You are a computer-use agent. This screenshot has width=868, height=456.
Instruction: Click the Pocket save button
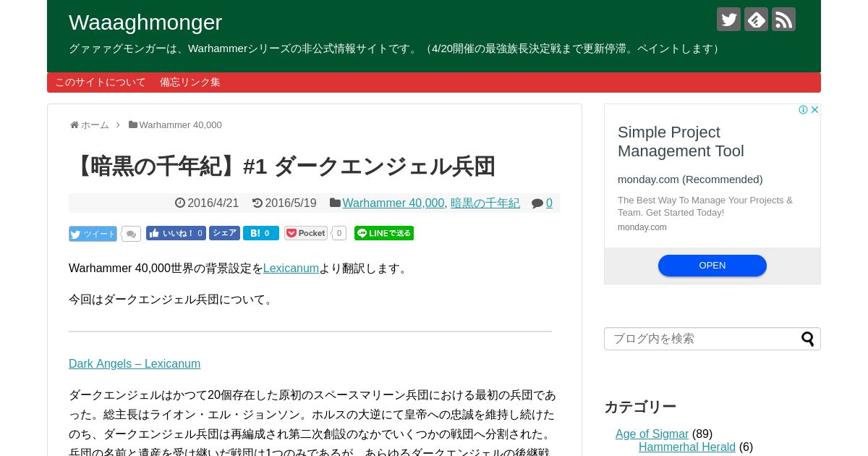pyautogui.click(x=306, y=233)
